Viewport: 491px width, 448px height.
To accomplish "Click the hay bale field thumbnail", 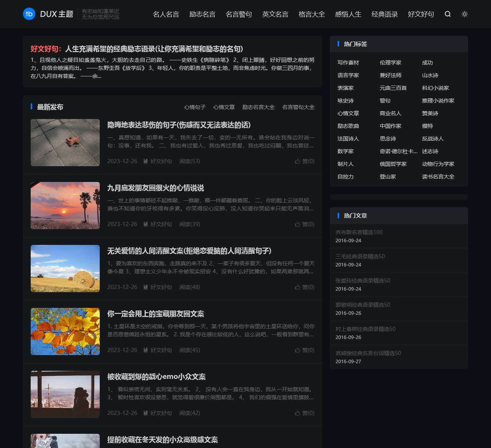I will click(x=65, y=268).
